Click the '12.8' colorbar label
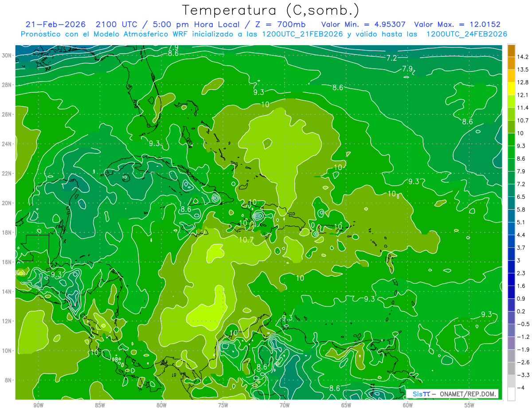Image resolution: width=532 pixels, height=411 pixels. click(x=523, y=82)
